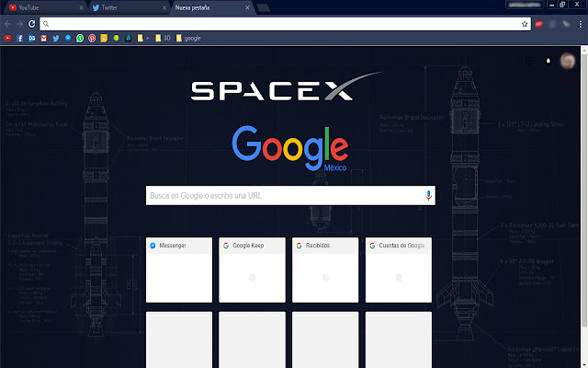The image size is (588, 368).
Task: Open the lime green ball bookmark
Action: pyautogui.click(x=117, y=38)
